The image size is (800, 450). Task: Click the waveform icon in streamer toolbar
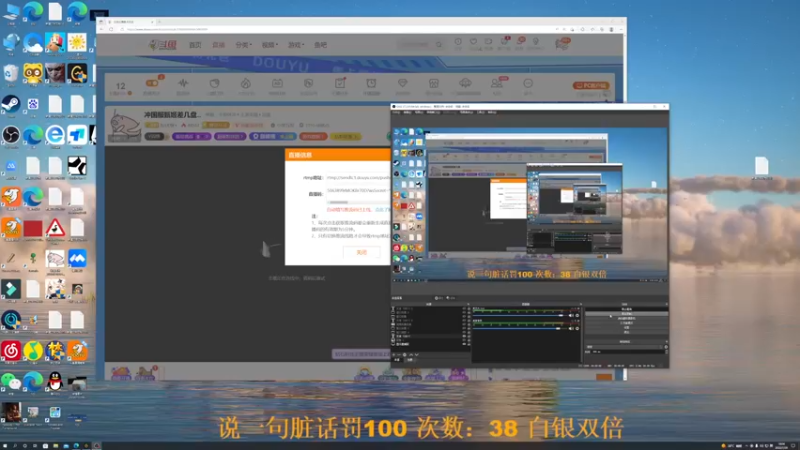pyautogui.click(x=183, y=83)
